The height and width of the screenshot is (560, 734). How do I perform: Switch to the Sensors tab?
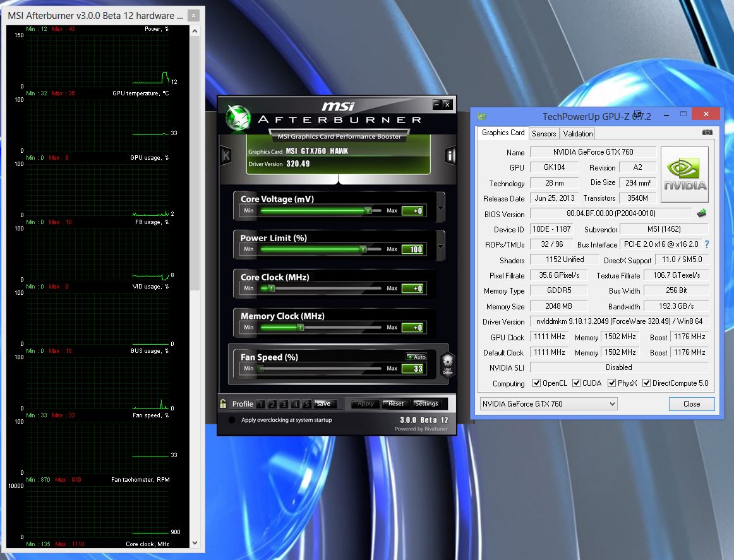click(x=544, y=133)
